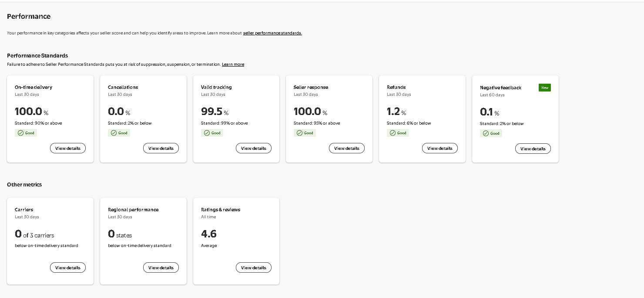The width and height of the screenshot is (644, 298).
Task: Click the New badge on Negative feedback
Action: pyautogui.click(x=544, y=88)
